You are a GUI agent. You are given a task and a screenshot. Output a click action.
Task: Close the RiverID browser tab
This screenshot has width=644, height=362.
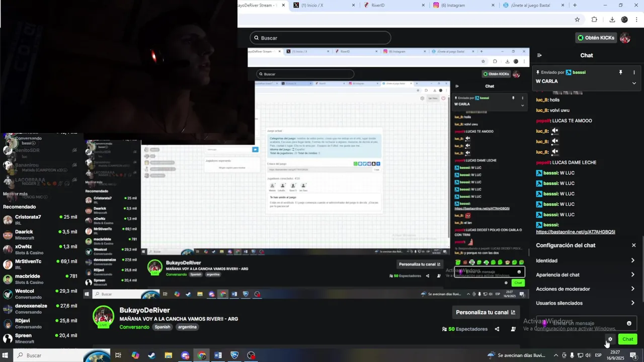[423, 5]
